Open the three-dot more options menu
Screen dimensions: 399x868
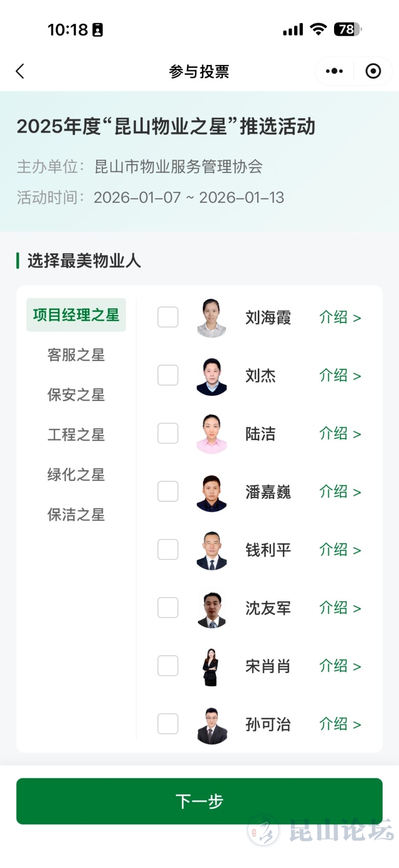pos(334,71)
